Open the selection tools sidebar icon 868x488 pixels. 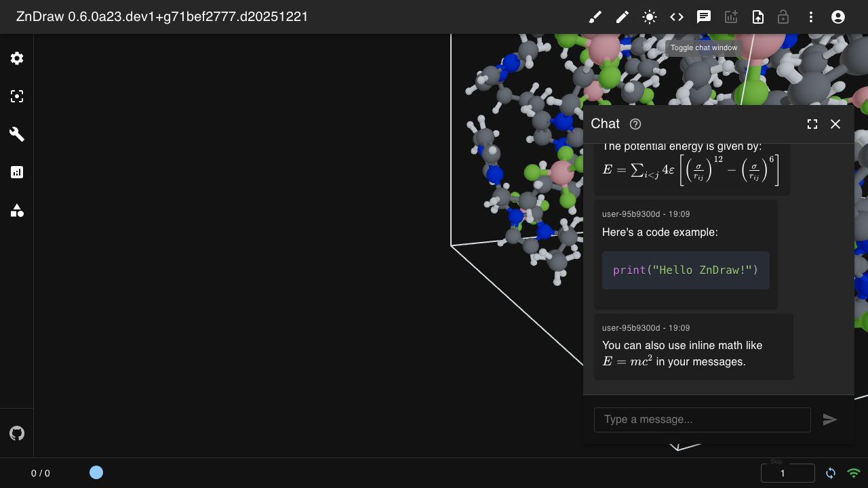(x=17, y=96)
